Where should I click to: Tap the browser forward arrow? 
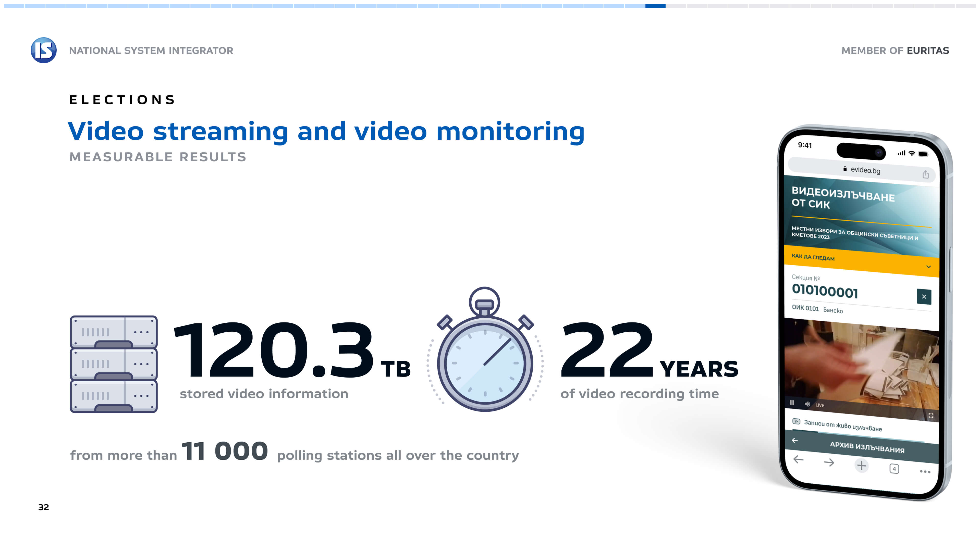(829, 462)
